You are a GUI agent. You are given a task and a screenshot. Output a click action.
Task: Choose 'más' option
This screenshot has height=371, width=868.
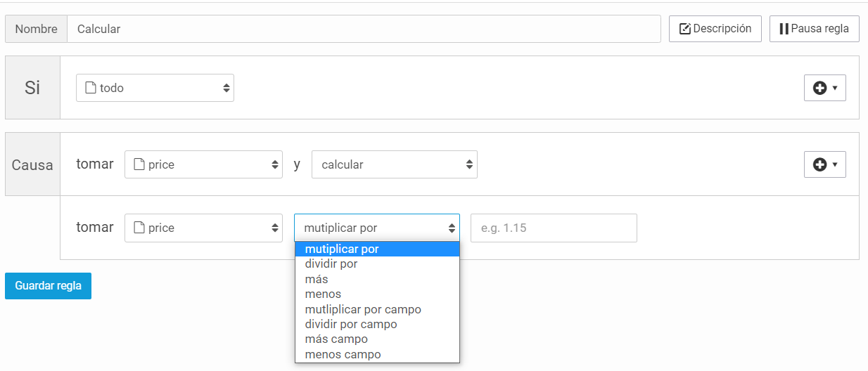point(377,279)
